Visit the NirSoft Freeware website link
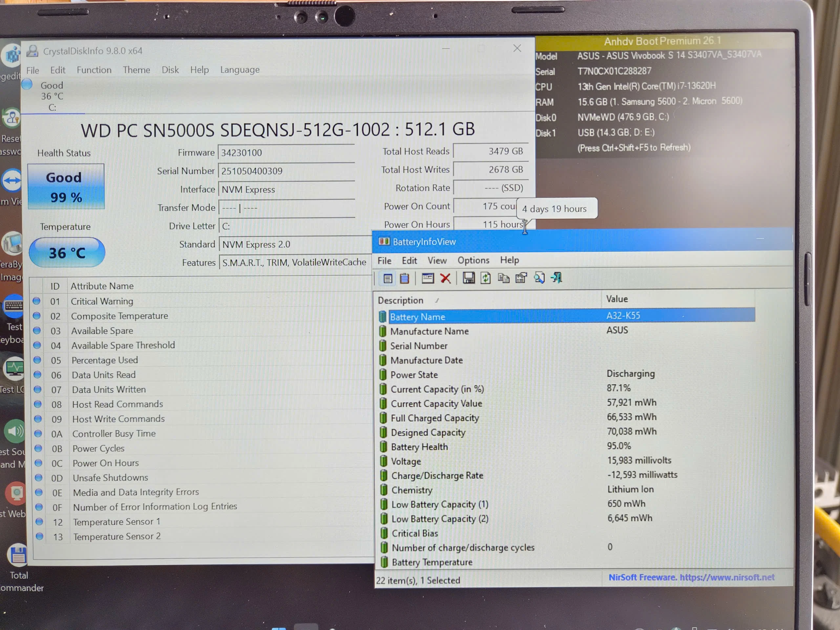The height and width of the screenshot is (630, 840). click(691, 577)
